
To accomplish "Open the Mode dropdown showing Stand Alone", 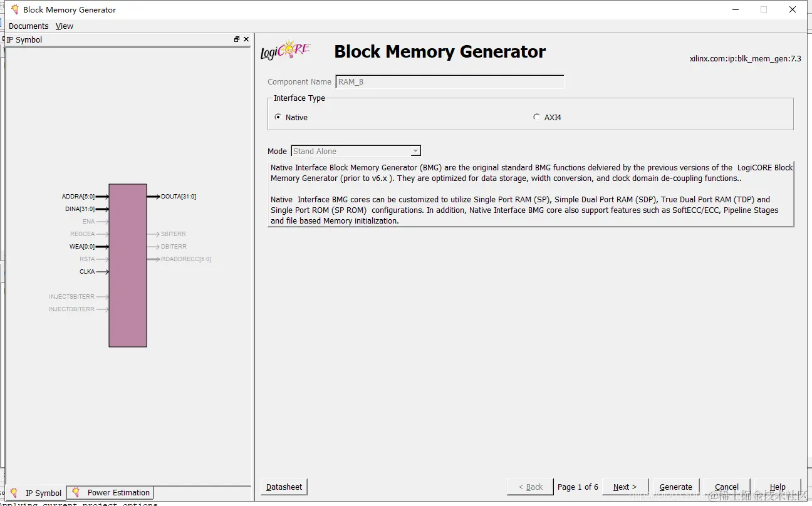I will (x=356, y=151).
